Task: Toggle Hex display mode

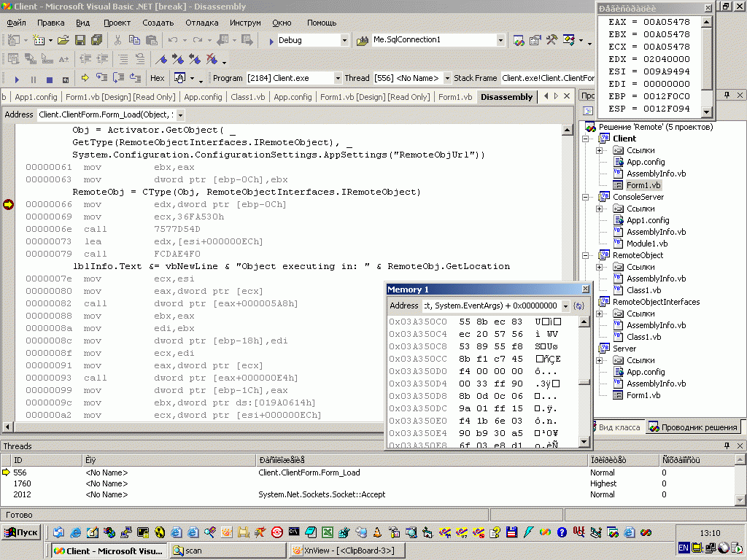Action: coord(157,78)
